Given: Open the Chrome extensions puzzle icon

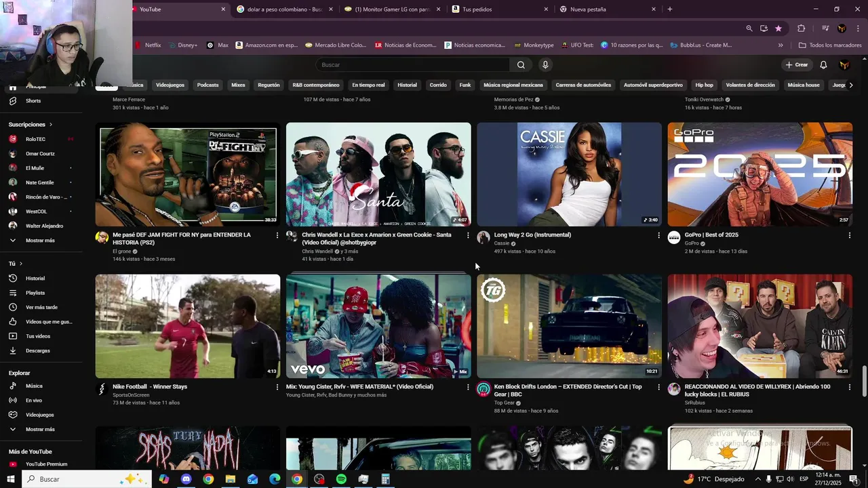Looking at the screenshot, I should click(x=801, y=28).
